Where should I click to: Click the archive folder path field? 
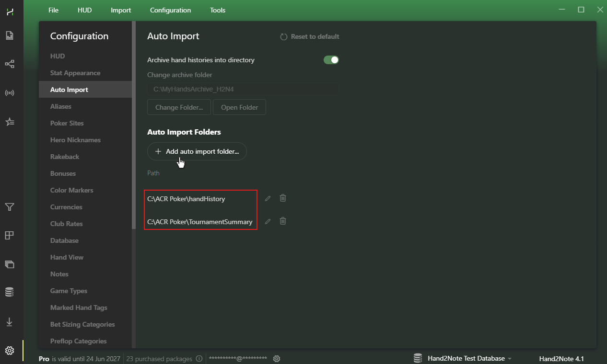pos(243,89)
